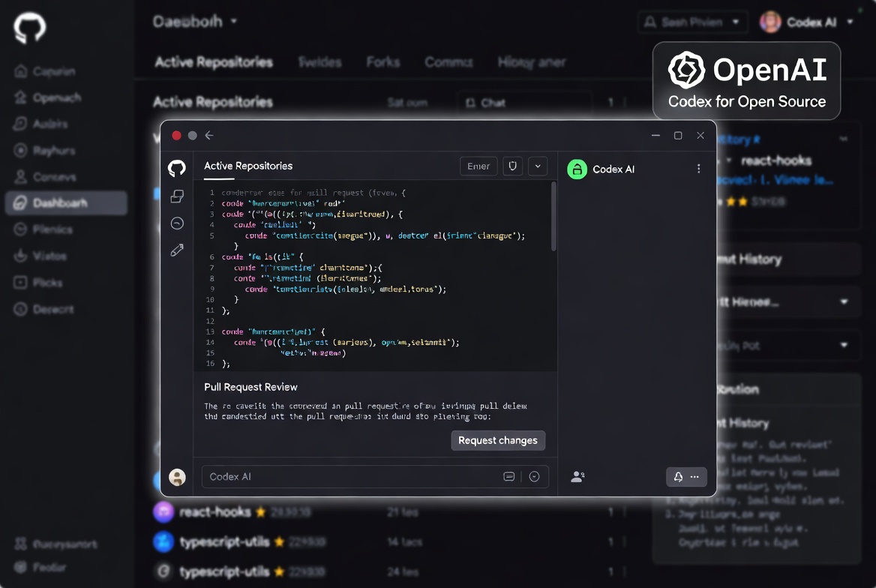Select the highlighted Dashboarh sidebar item
Viewport: 876px width, 588px height.
[66, 203]
